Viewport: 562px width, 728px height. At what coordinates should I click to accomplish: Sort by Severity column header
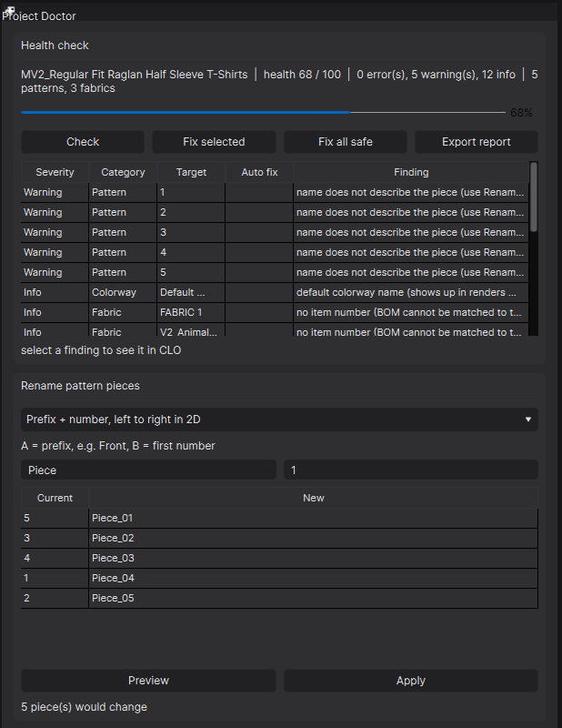point(55,172)
